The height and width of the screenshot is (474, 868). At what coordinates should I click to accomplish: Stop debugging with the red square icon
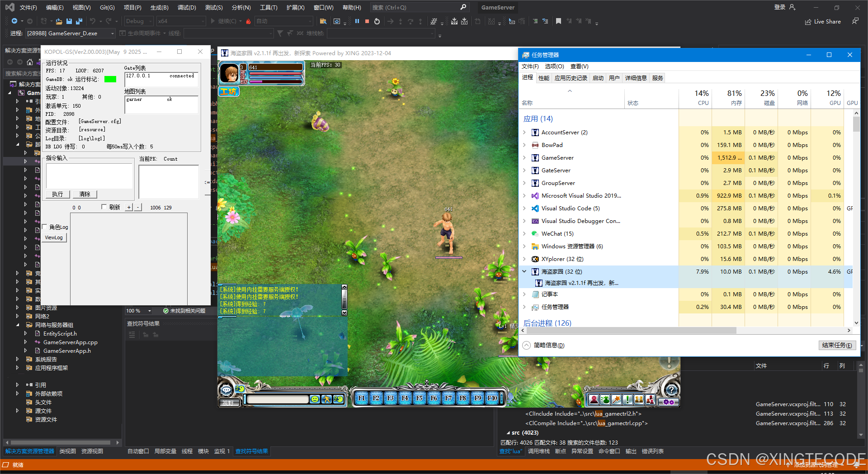(x=367, y=21)
